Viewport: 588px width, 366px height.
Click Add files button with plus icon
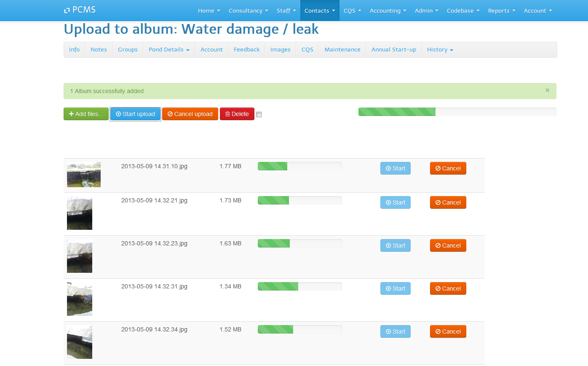86,114
